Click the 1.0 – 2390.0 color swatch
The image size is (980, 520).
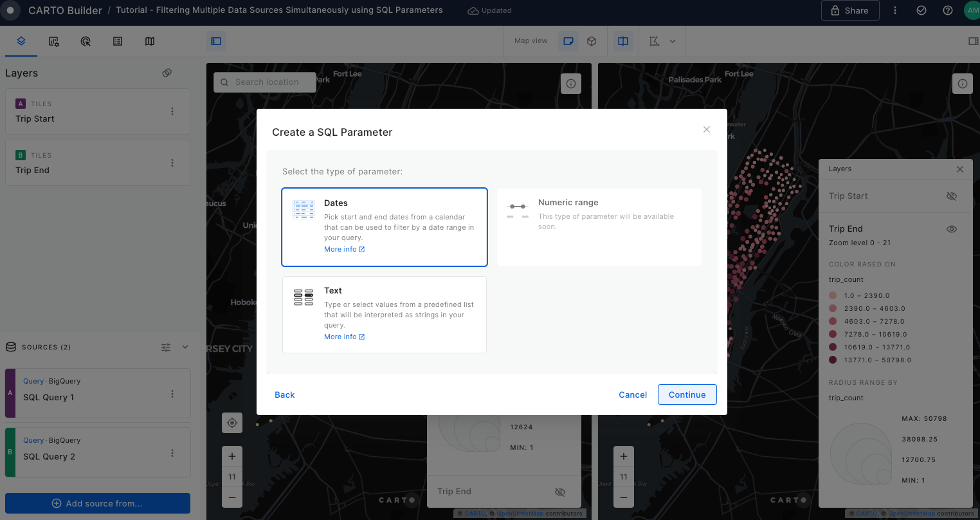pyautogui.click(x=833, y=295)
